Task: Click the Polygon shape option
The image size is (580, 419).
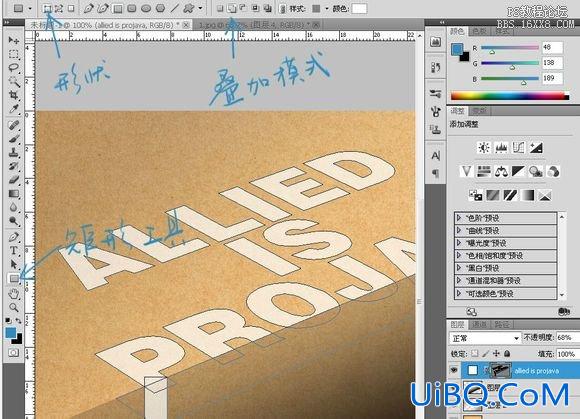Action: [x=160, y=8]
